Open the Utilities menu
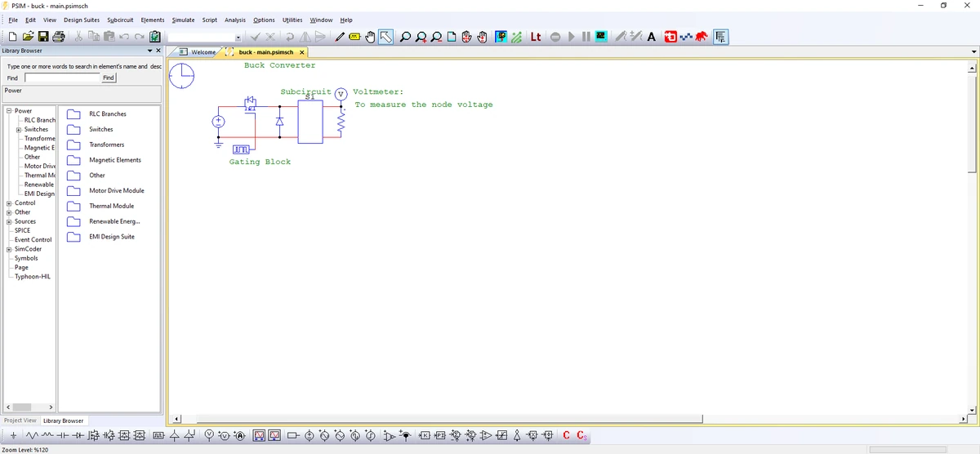 (x=292, y=20)
